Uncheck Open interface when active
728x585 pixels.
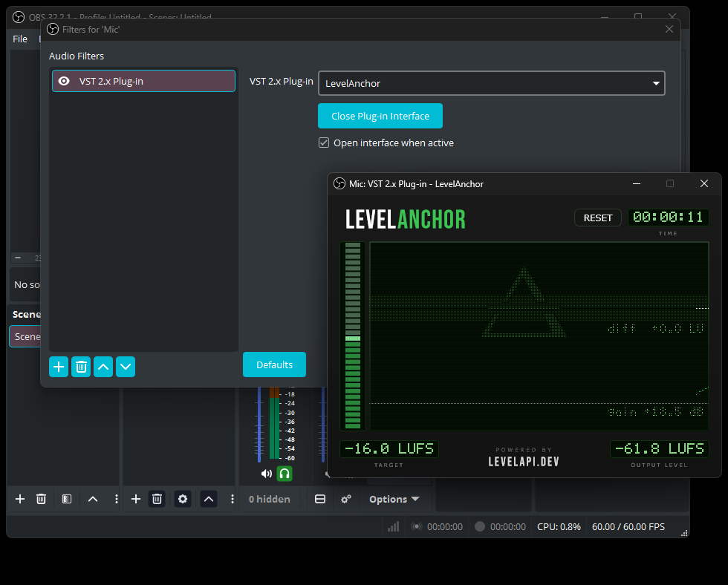click(x=324, y=143)
